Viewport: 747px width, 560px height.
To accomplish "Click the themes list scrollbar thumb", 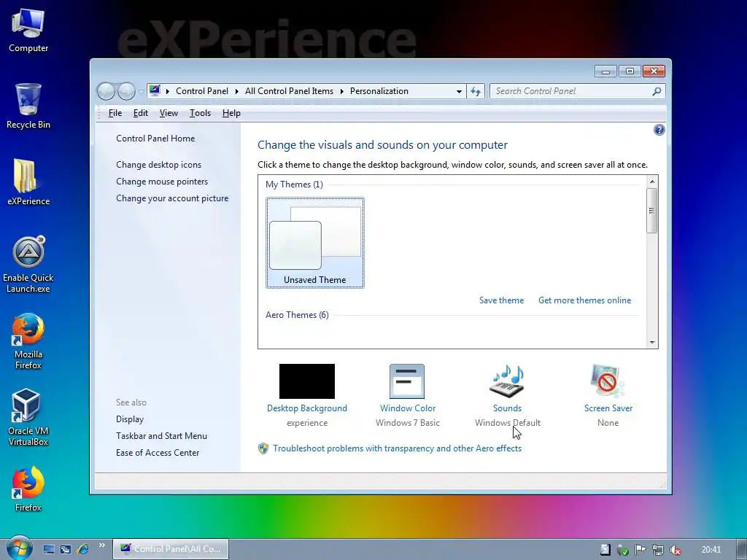I will pyautogui.click(x=651, y=211).
